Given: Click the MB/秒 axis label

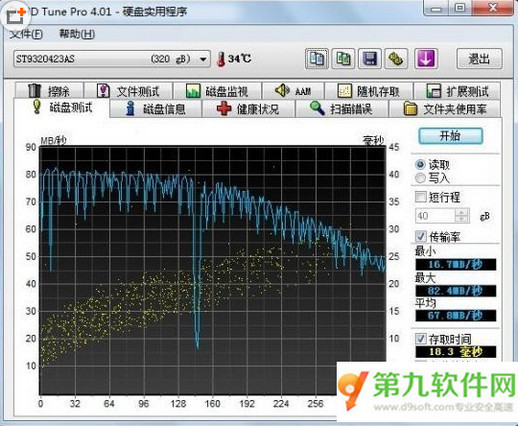Looking at the screenshot, I should click(54, 141).
